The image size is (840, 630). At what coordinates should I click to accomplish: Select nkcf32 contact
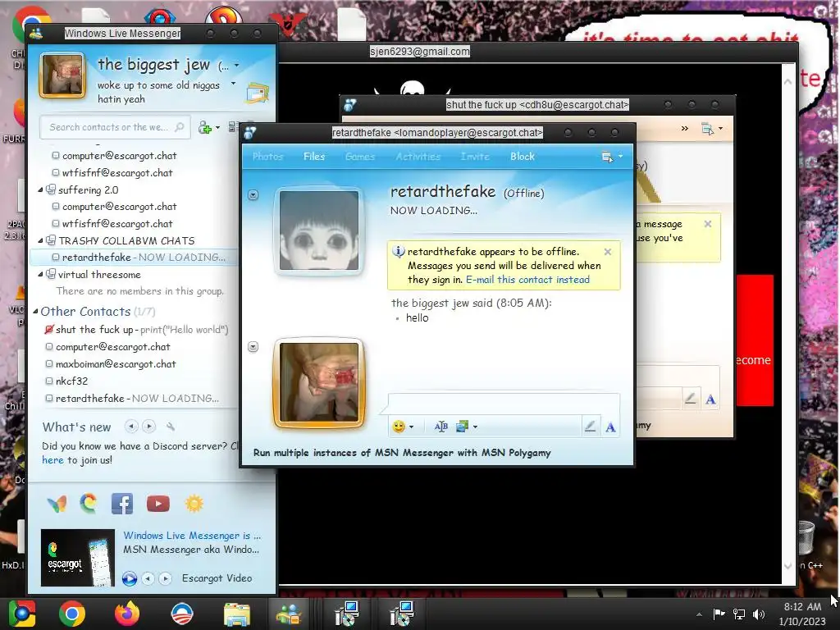point(72,381)
